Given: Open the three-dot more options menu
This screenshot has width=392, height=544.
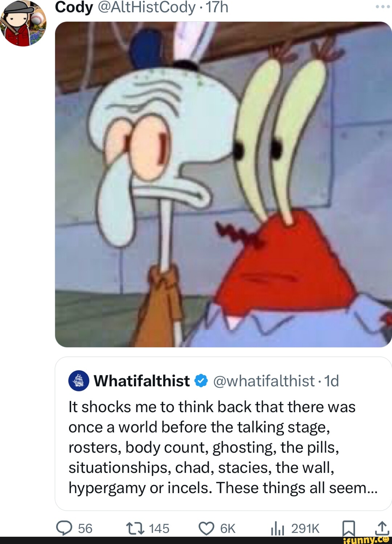Looking at the screenshot, I should pos(383,7).
